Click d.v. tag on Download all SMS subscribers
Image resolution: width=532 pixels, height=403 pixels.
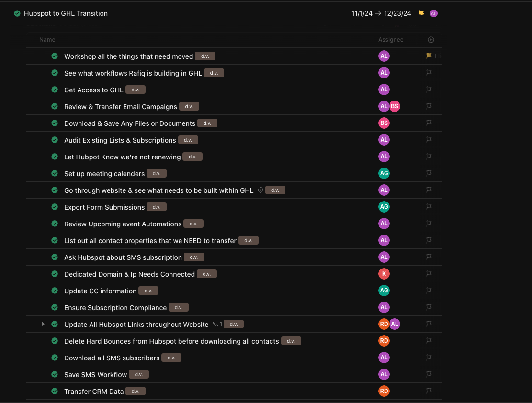(x=171, y=358)
